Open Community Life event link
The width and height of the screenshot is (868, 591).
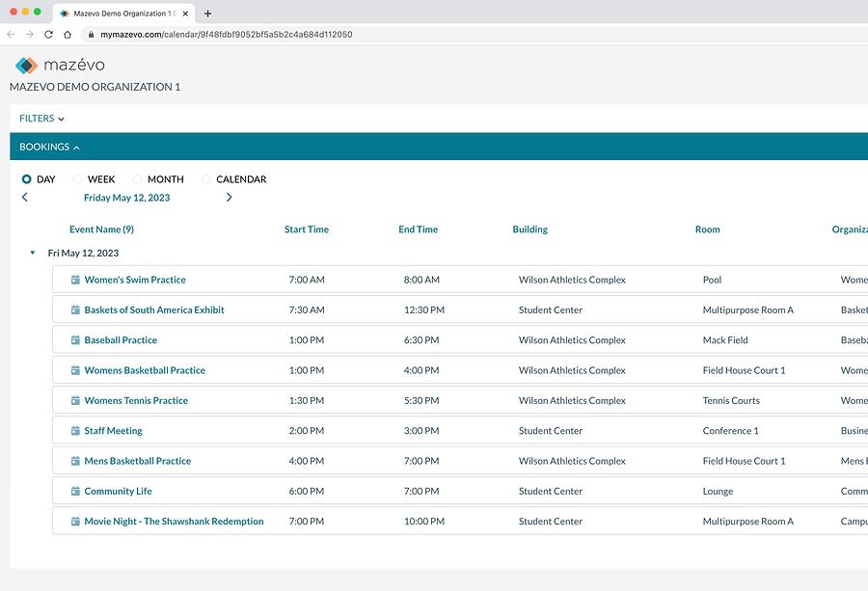[118, 491]
